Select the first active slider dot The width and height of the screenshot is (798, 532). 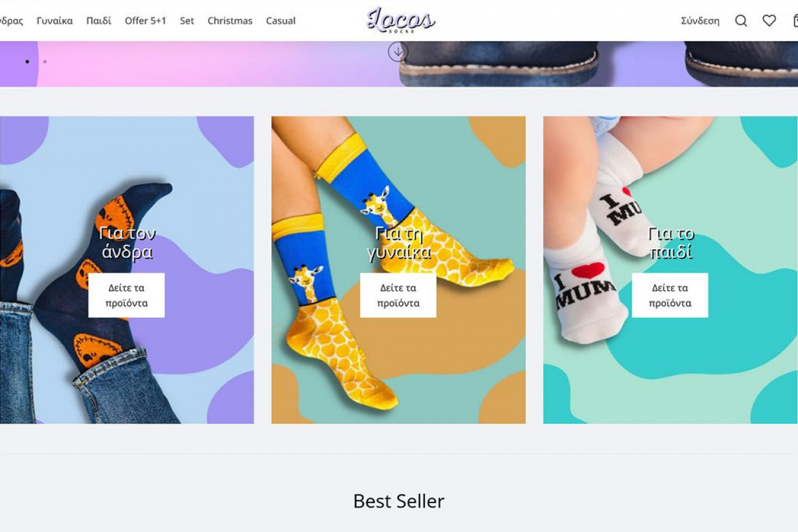[27, 61]
